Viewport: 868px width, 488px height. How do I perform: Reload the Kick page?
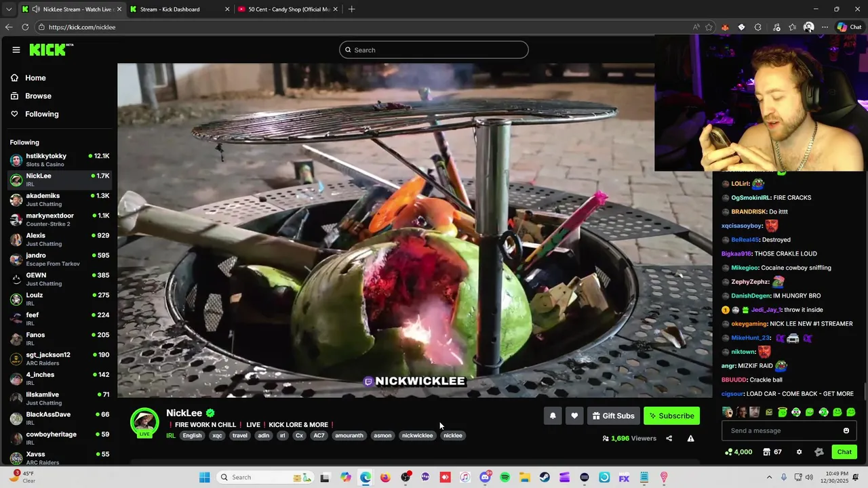[25, 27]
